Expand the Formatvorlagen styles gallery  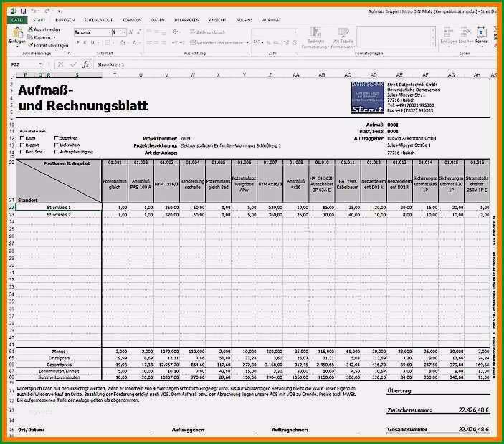(432, 44)
